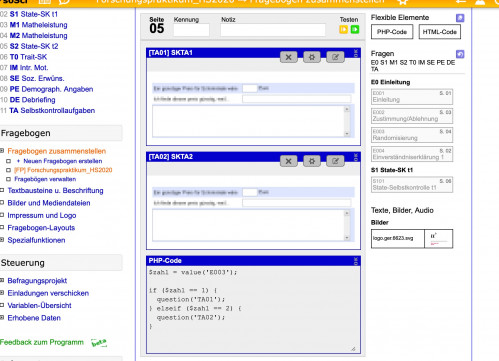The height and width of the screenshot is (361, 499).
Task: Focus the Kennung input field
Action: pos(191,30)
